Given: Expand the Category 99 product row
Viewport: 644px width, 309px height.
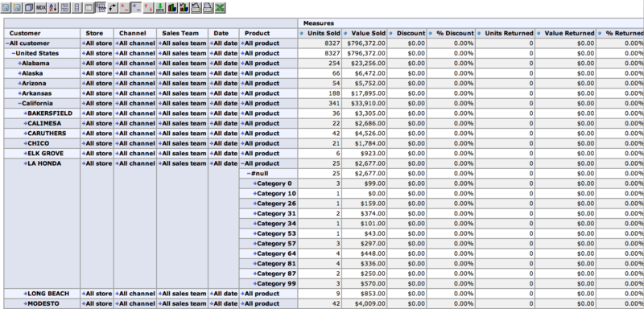Looking at the screenshot, I should (x=254, y=283).
